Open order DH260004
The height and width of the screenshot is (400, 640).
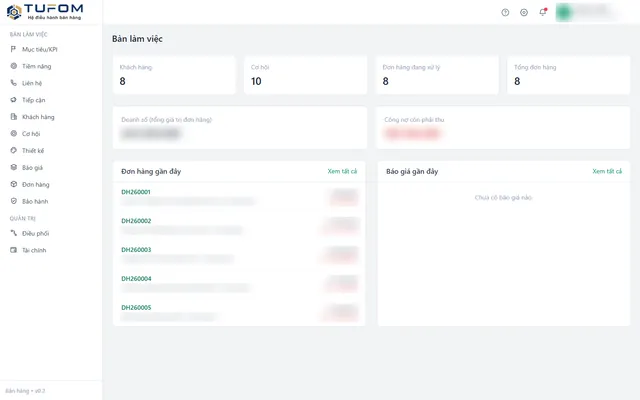[x=136, y=278]
